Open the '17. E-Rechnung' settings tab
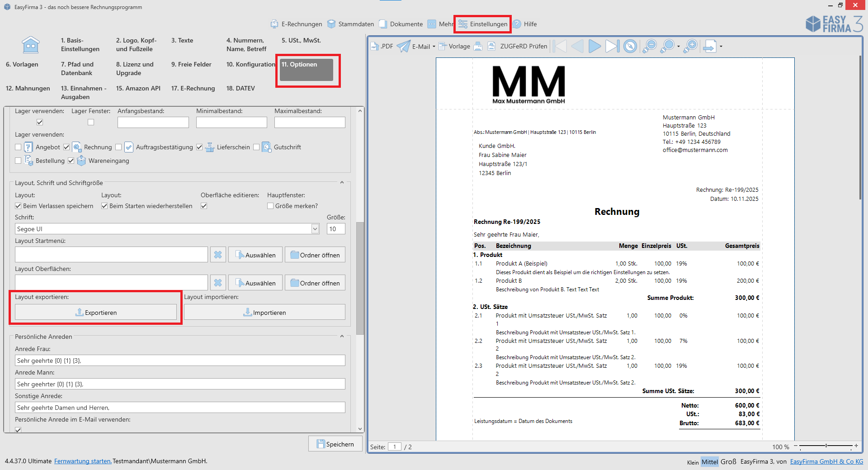The height and width of the screenshot is (470, 868). tap(193, 88)
